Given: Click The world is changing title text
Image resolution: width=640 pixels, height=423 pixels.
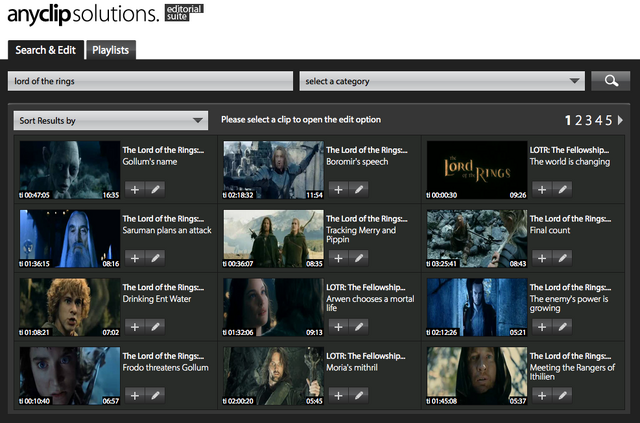Looking at the screenshot, I should click(570, 162).
